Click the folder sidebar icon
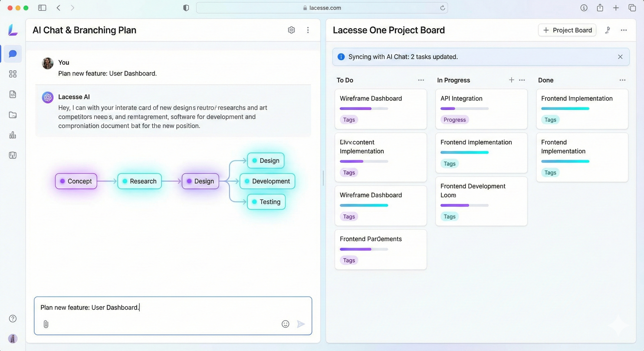 tap(13, 115)
